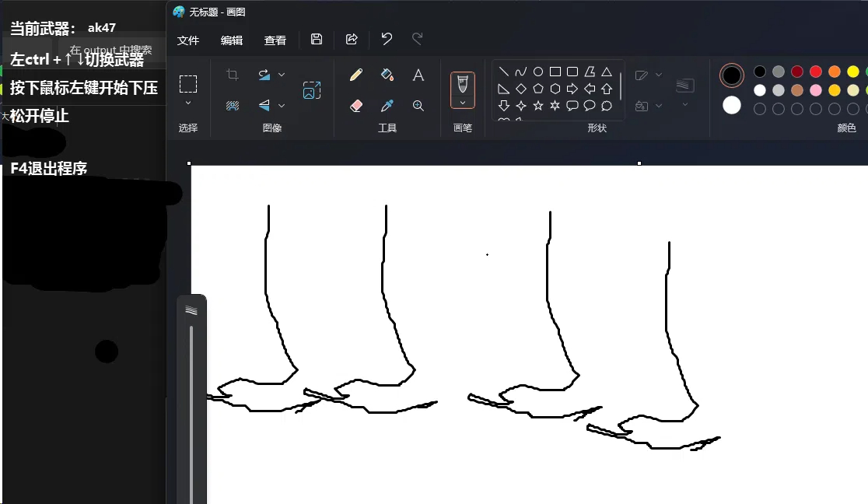Image resolution: width=868 pixels, height=504 pixels.
Task: Click the output search input field
Action: click(x=113, y=49)
